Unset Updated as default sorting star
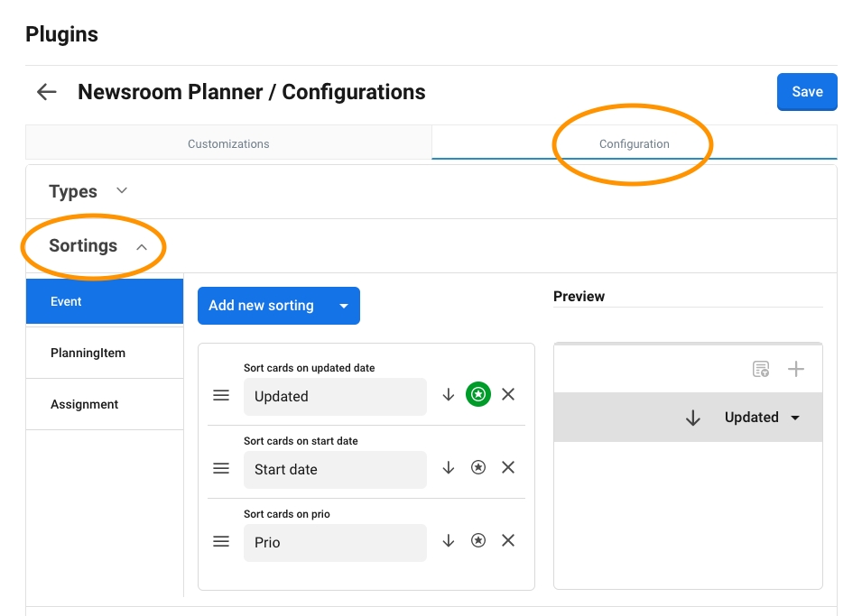Viewport: 862px width, 616px height. pyautogui.click(x=478, y=395)
